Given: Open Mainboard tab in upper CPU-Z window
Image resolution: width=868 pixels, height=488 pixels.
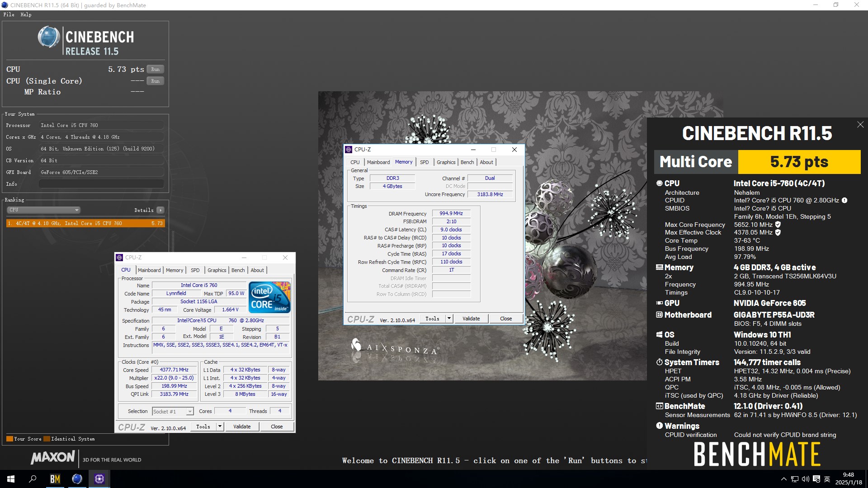Looking at the screenshot, I should point(378,162).
